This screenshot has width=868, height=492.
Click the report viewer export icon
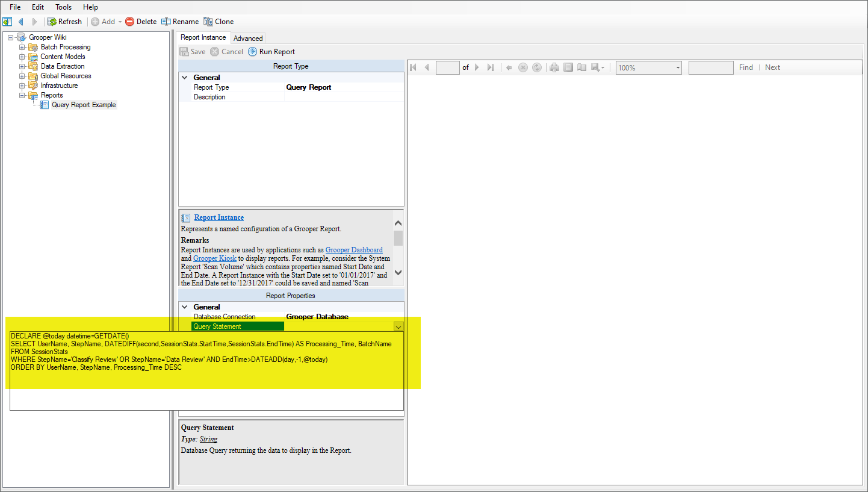click(x=598, y=67)
